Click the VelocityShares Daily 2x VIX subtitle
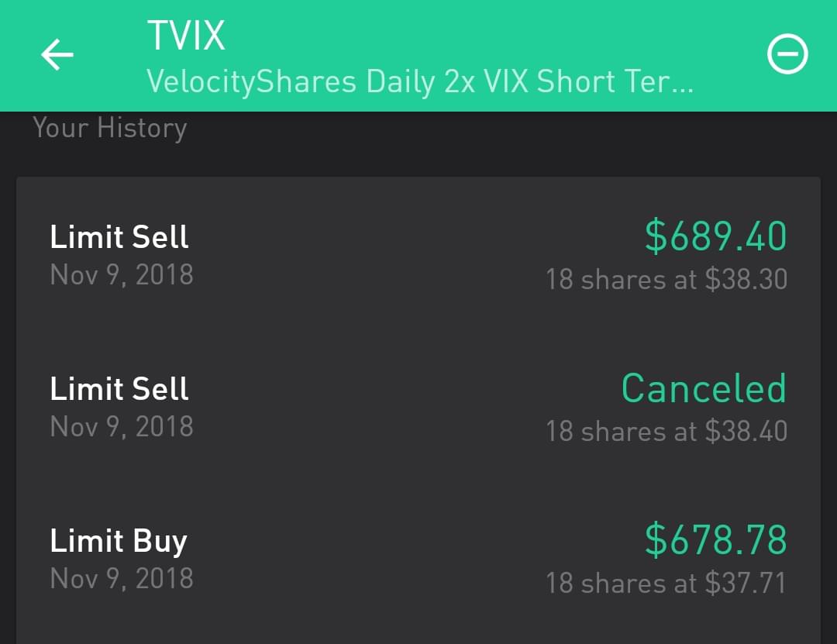Screen dimensions: 837x644 (419, 81)
